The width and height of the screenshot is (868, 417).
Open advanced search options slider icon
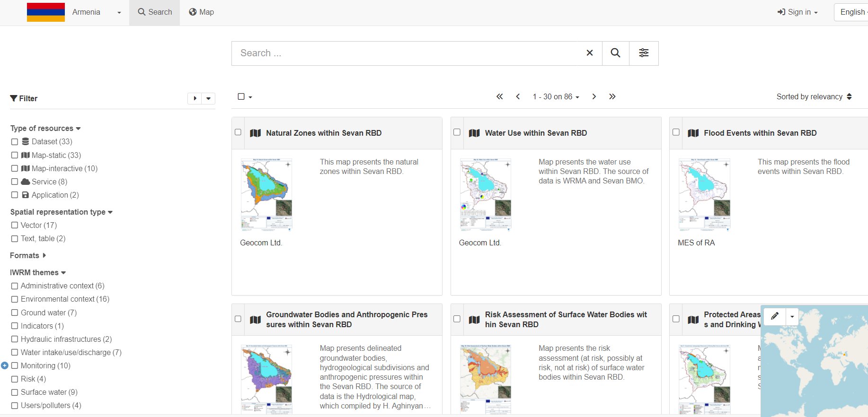(x=644, y=53)
